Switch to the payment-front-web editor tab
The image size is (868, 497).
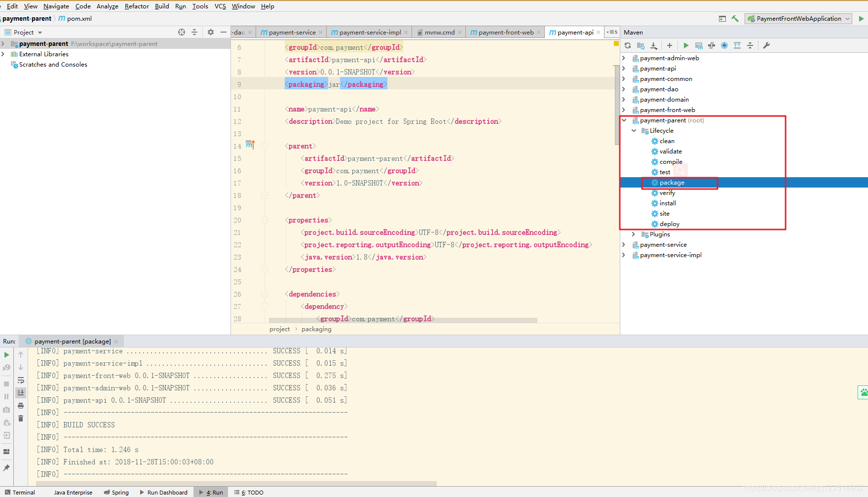pos(505,32)
